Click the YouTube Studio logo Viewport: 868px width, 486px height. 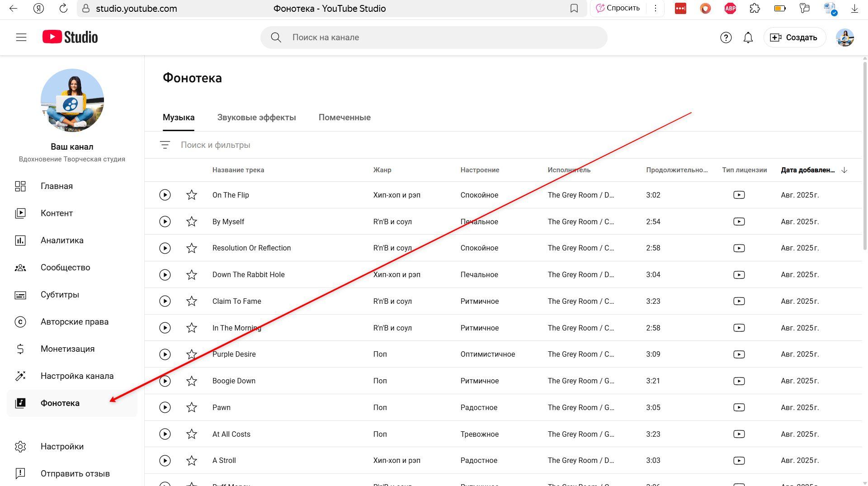[x=70, y=37]
